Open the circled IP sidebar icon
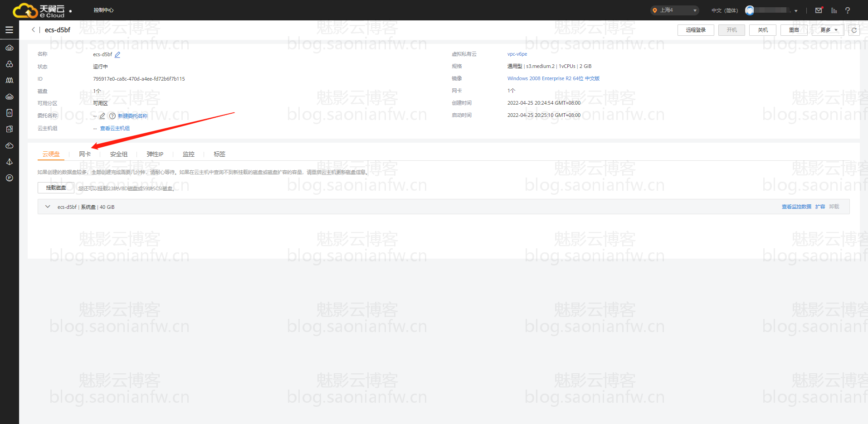The image size is (868, 424). (9, 178)
